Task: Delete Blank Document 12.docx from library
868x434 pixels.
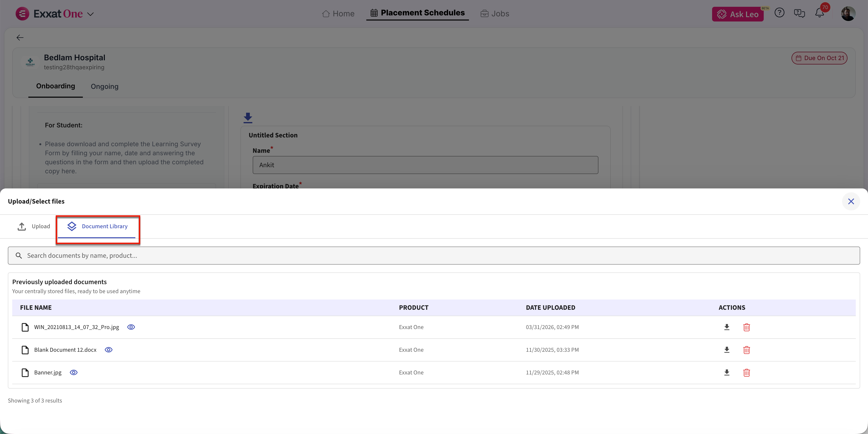Action: pos(746,350)
